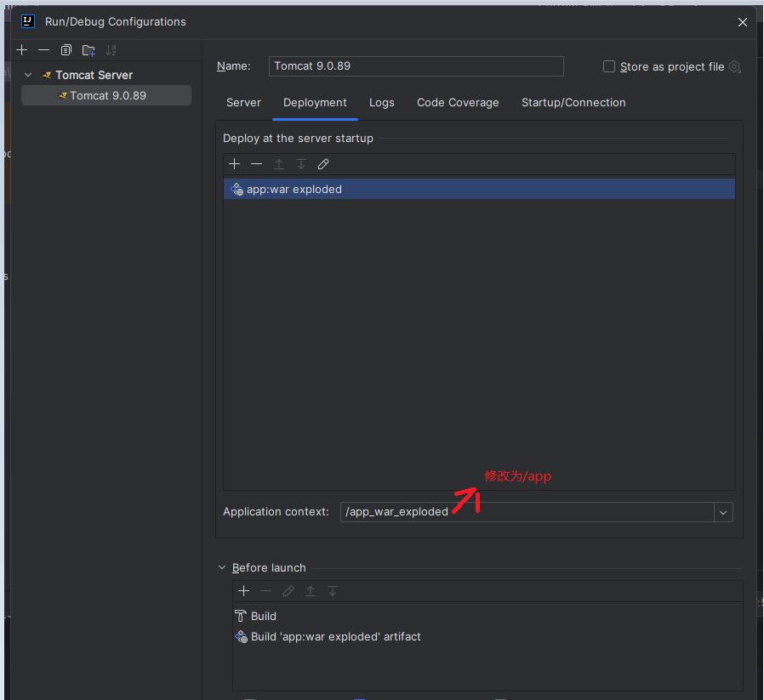Sort configurations alphabetically
Viewport: 764px width, 700px height.
tap(111, 50)
